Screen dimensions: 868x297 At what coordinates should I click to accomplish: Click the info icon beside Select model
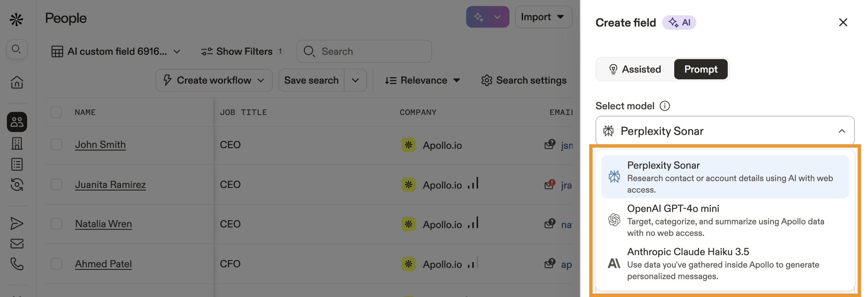(665, 106)
